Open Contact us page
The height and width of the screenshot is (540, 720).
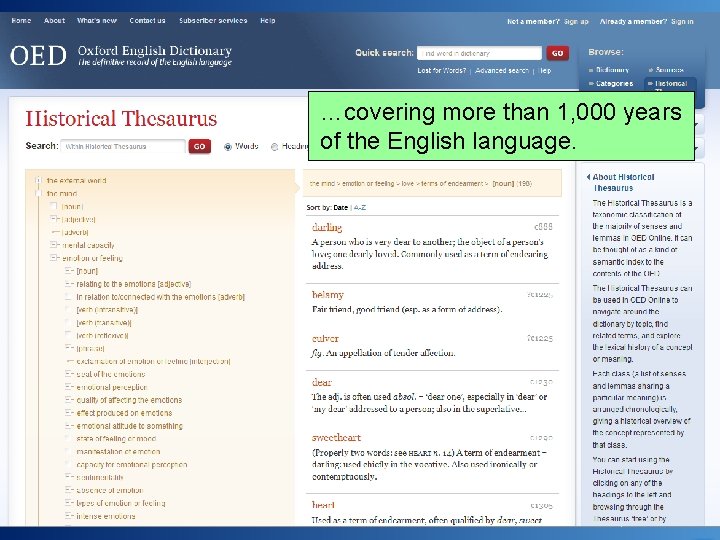pos(147,21)
